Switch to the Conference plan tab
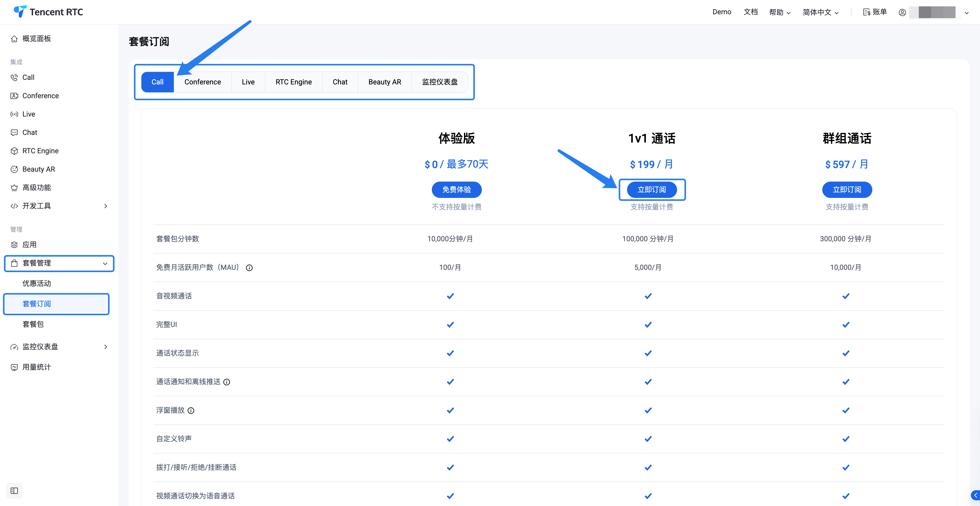980x506 pixels. point(202,82)
